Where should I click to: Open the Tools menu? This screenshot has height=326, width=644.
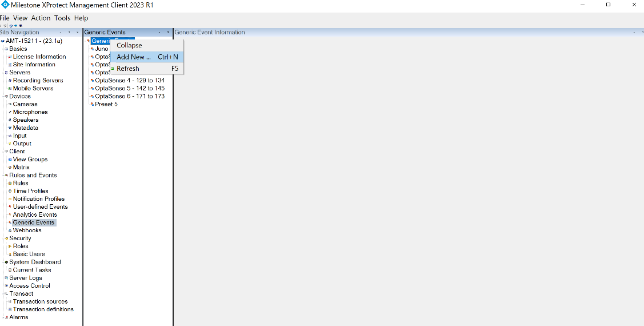click(62, 18)
